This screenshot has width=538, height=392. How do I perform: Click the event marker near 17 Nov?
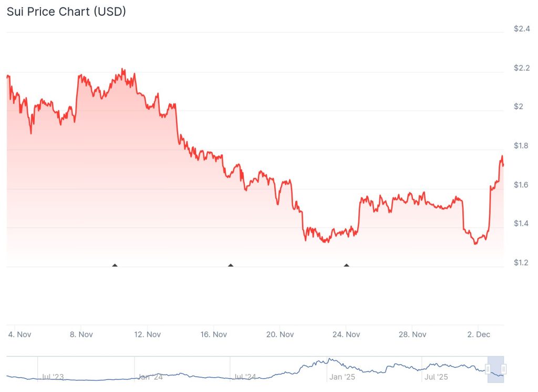tap(230, 266)
